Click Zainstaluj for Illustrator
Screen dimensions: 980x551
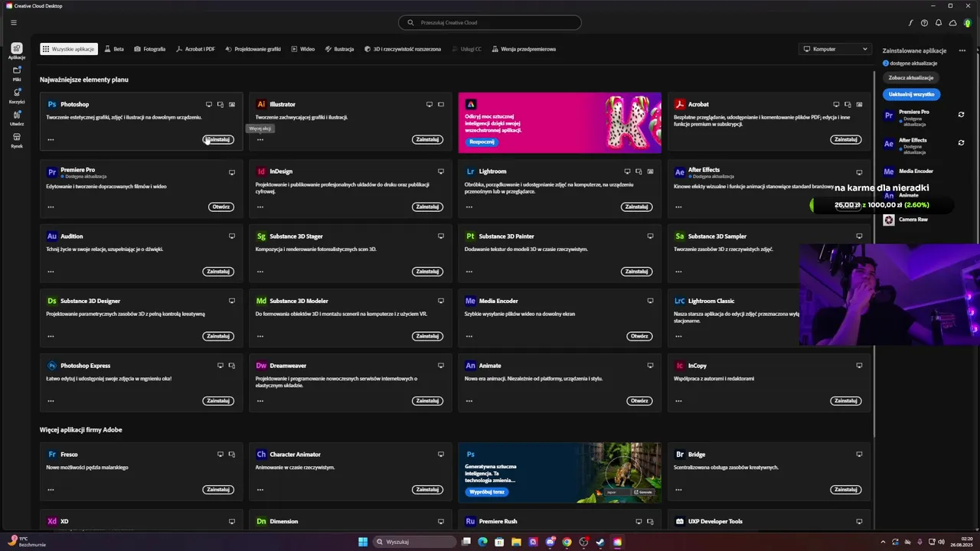(427, 139)
